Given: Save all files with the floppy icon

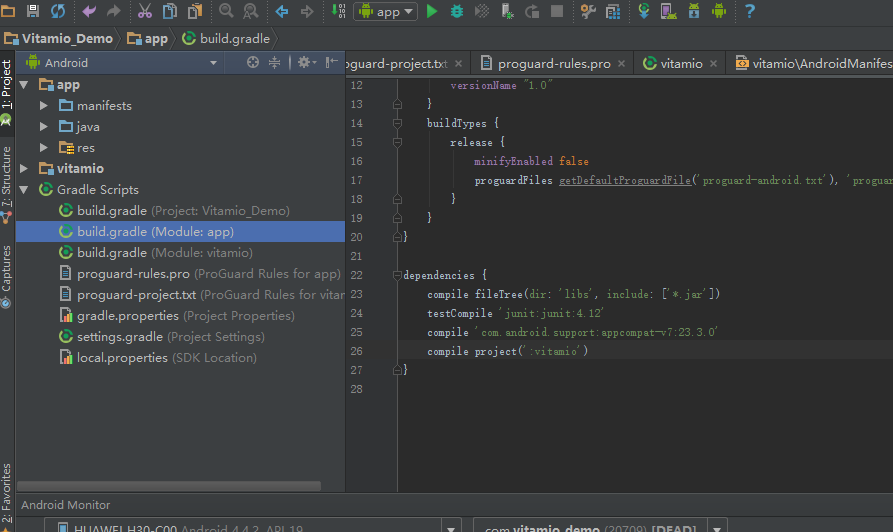Looking at the screenshot, I should point(33,11).
